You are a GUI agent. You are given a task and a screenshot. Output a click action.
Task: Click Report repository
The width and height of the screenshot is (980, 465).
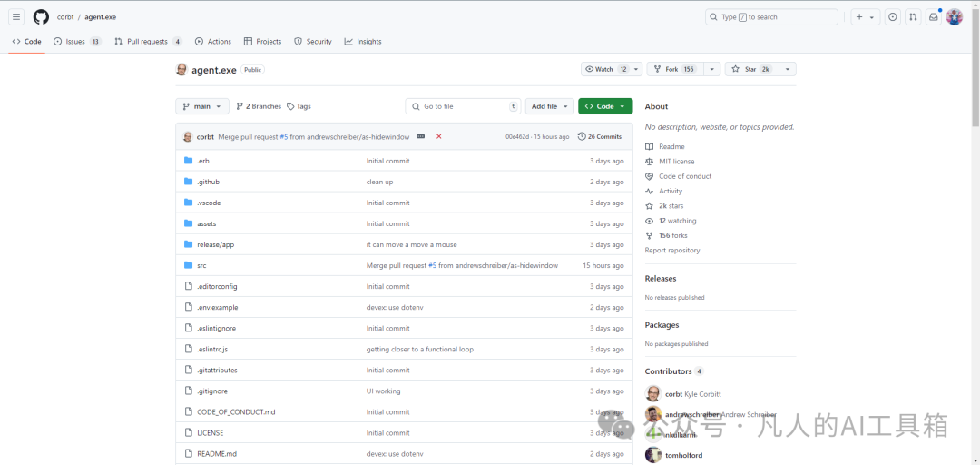(x=672, y=251)
